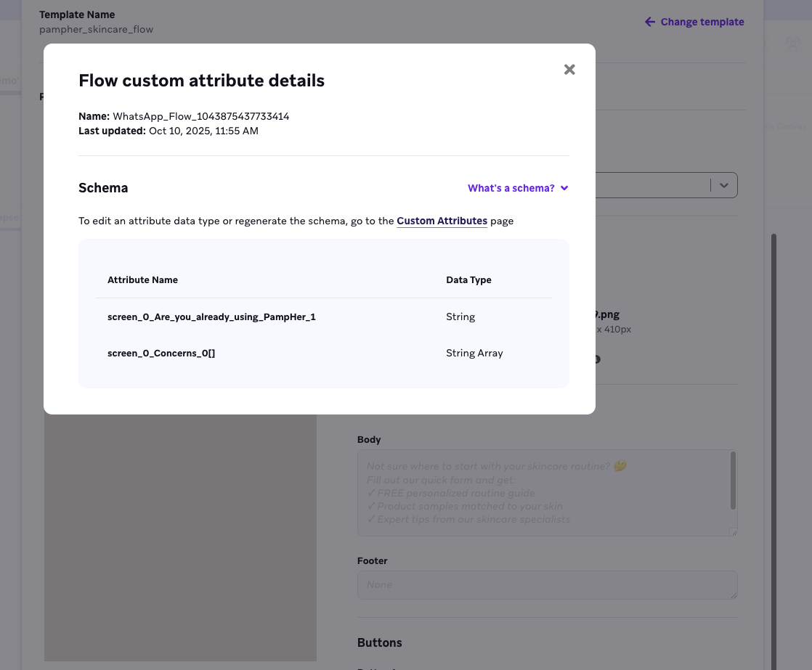The width and height of the screenshot is (812, 670).
Task: Click the Data Type column header
Action: tap(468, 279)
